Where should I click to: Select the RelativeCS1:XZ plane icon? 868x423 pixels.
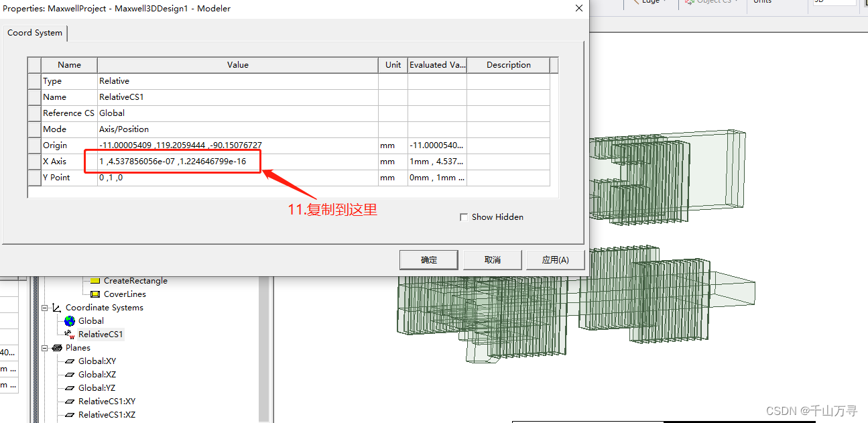(x=70, y=415)
